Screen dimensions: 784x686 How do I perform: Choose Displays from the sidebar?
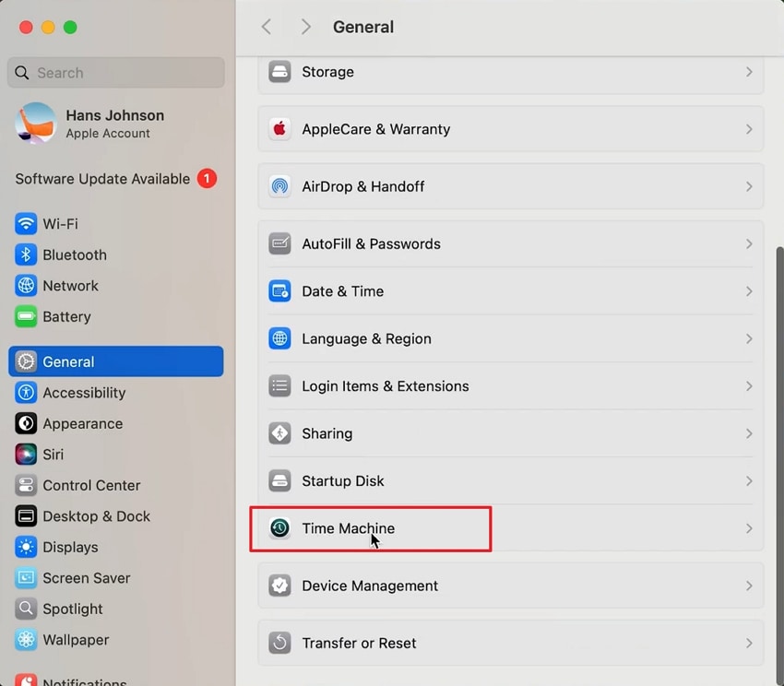69,547
